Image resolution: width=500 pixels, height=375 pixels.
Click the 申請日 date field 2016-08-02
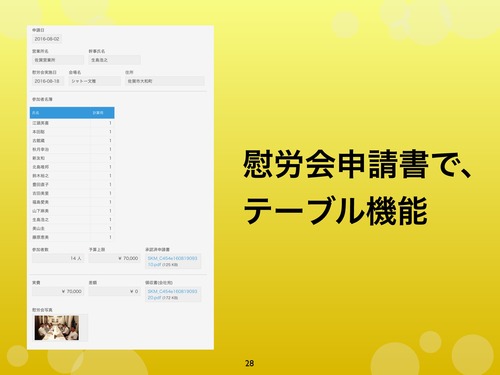tap(47, 39)
